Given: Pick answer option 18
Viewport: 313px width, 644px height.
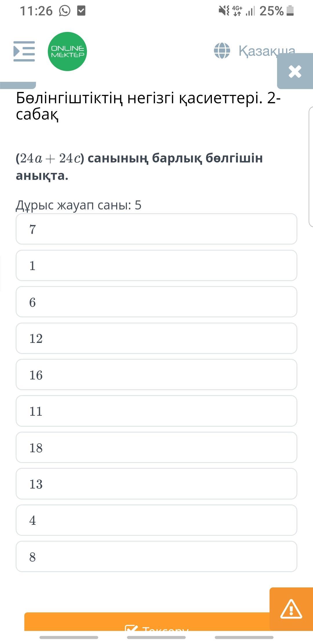Looking at the screenshot, I should [x=156, y=448].
